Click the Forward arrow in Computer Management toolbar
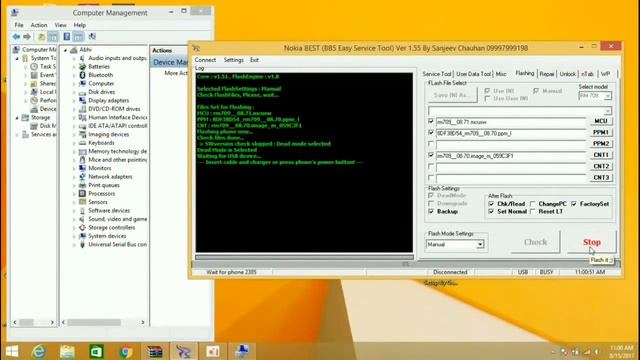This screenshot has width=640, height=360. coord(27,37)
